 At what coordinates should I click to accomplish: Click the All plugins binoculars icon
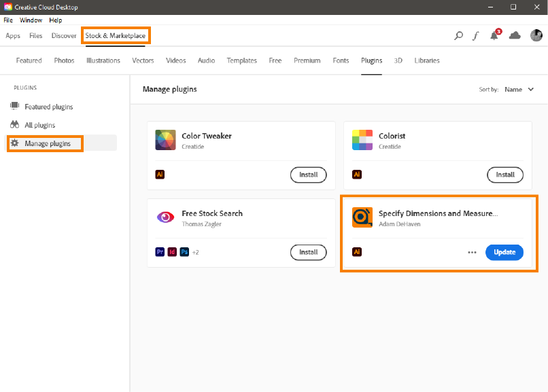(15, 124)
